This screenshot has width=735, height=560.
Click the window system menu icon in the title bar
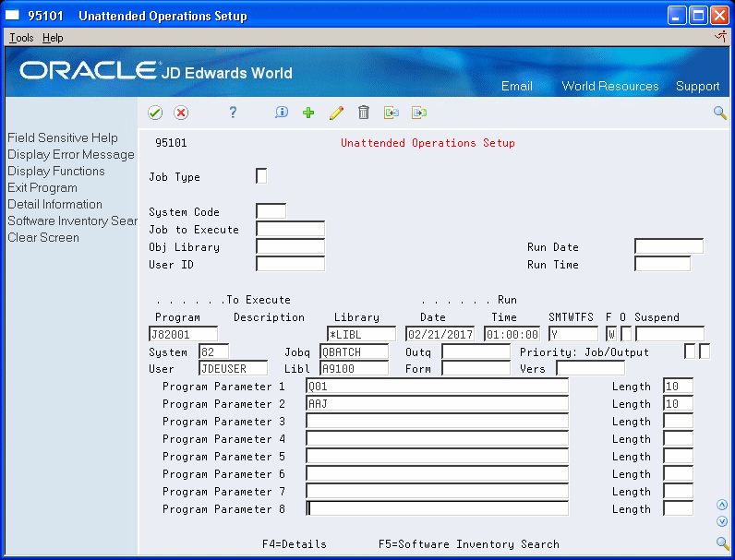13,16
